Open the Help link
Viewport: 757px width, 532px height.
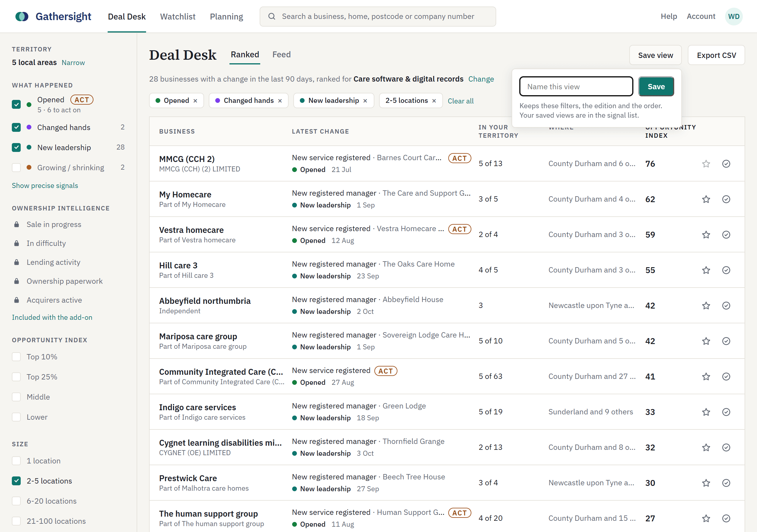click(668, 17)
